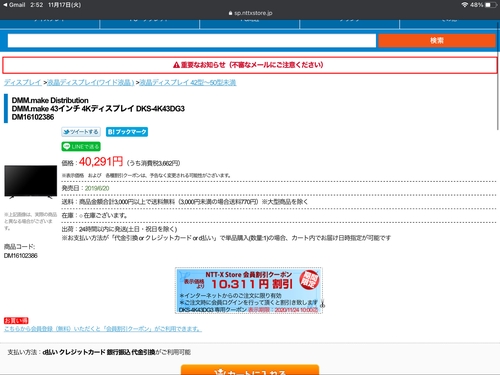Click the 40,291円 price text

[101, 162]
